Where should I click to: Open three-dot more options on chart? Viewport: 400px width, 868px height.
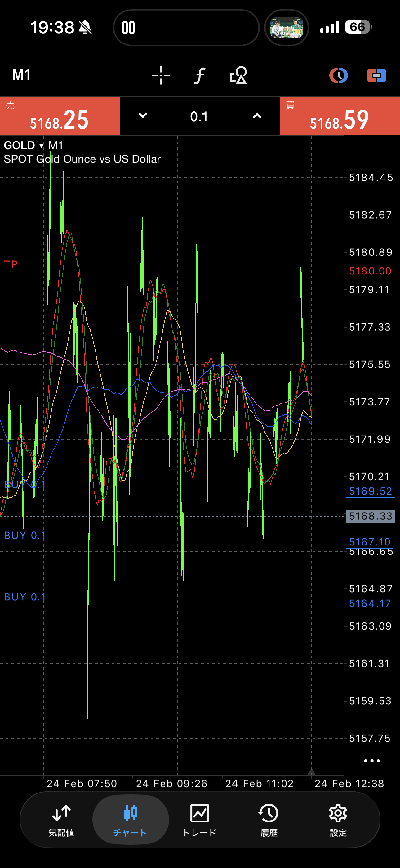click(x=372, y=761)
